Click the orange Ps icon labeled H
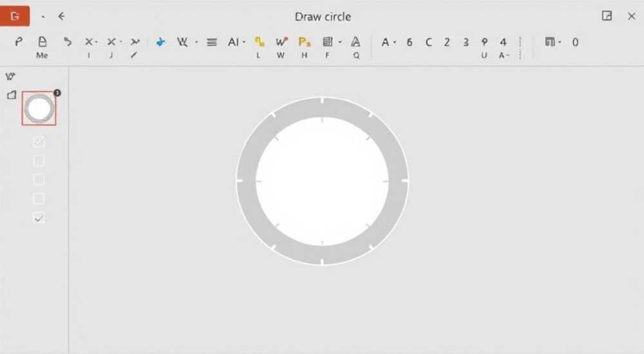This screenshot has width=644, height=354. (x=305, y=42)
